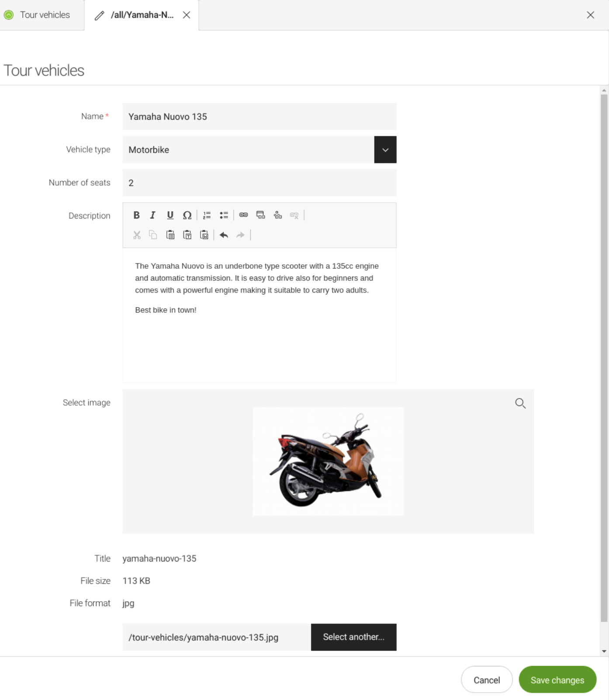Toggle underline formatting in Description toolbar

coord(170,215)
